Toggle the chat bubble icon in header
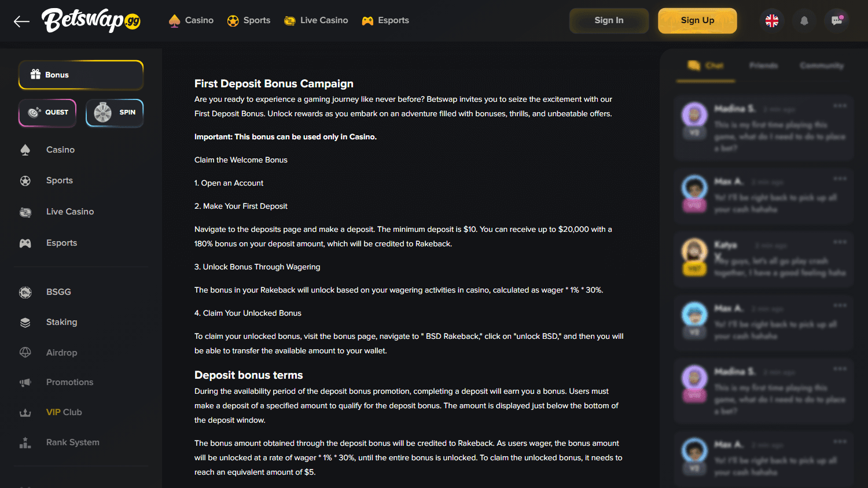 coord(837,21)
